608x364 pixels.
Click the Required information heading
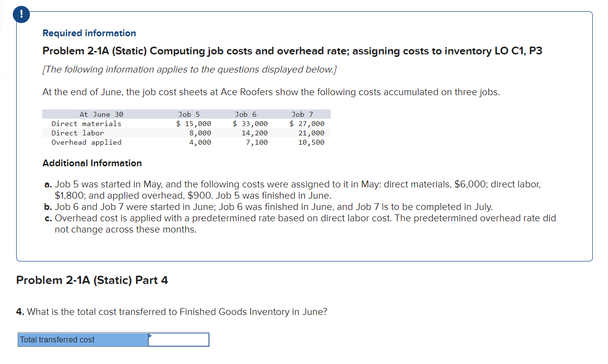[88, 33]
